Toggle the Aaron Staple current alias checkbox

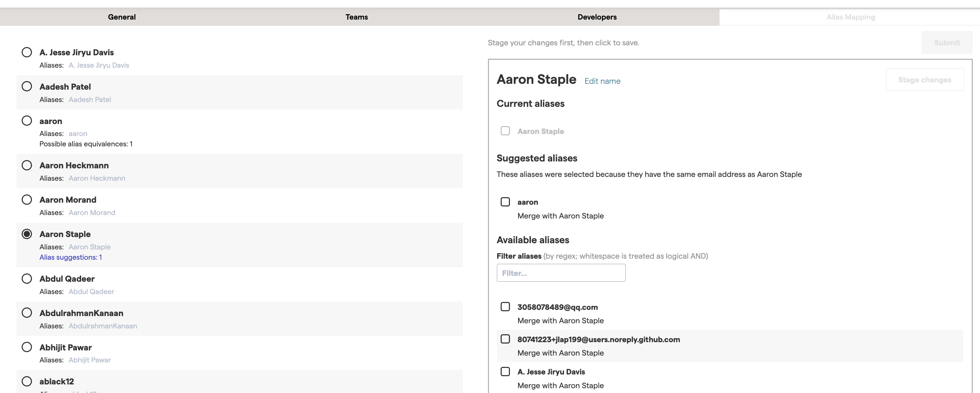point(505,131)
